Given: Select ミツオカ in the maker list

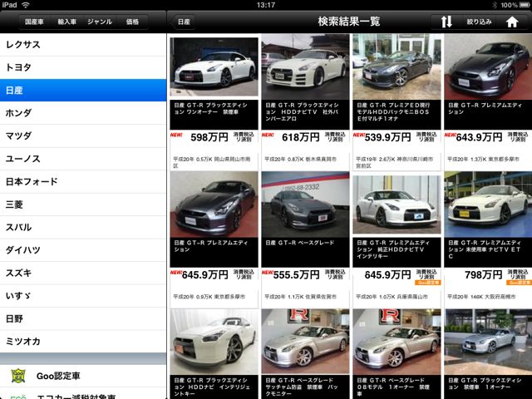Looking at the screenshot, I should [83, 342].
